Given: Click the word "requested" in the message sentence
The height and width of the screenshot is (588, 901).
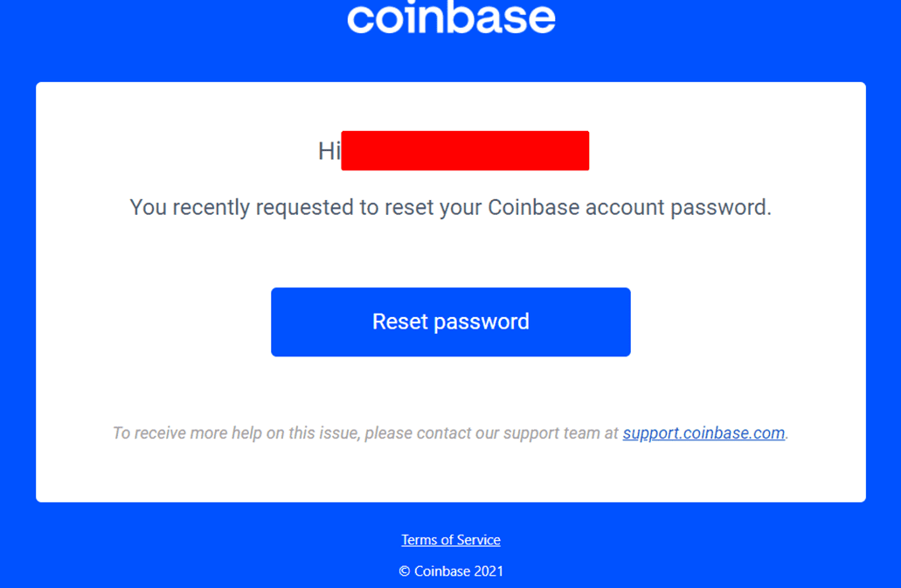Looking at the screenshot, I should pyautogui.click(x=308, y=208).
